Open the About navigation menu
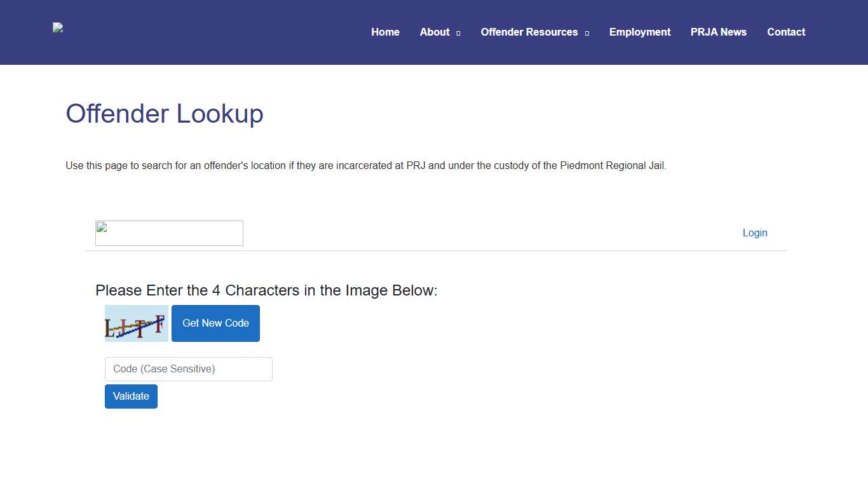The image size is (868, 488). (x=435, y=32)
